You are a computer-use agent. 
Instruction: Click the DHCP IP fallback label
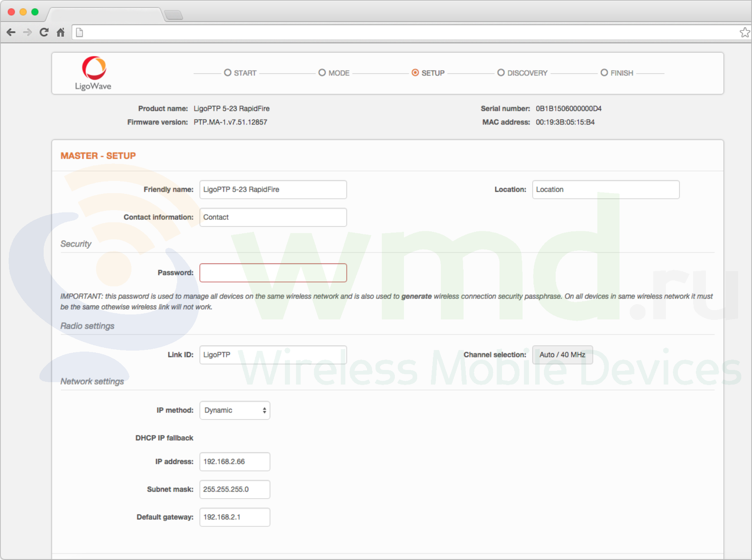click(x=164, y=438)
